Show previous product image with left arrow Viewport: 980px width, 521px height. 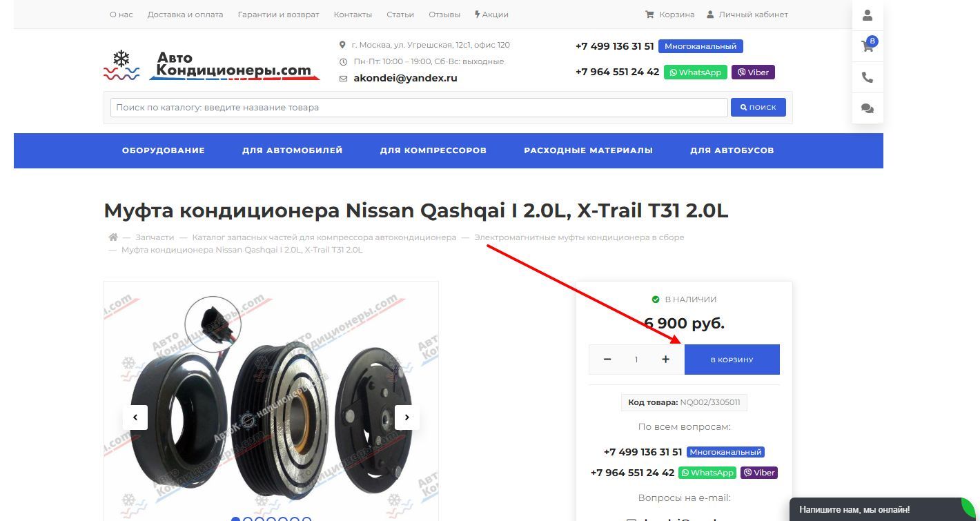pos(135,417)
